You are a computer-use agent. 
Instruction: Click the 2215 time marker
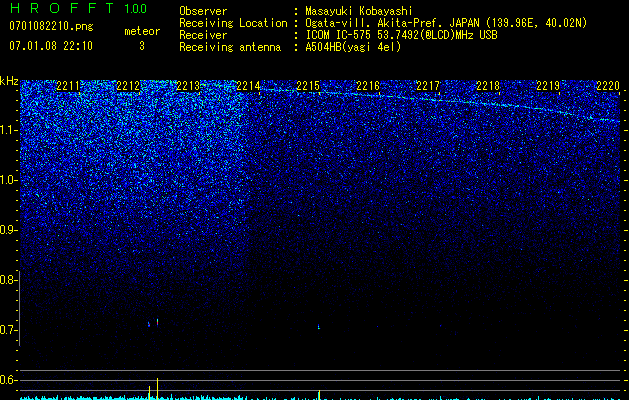pos(308,86)
